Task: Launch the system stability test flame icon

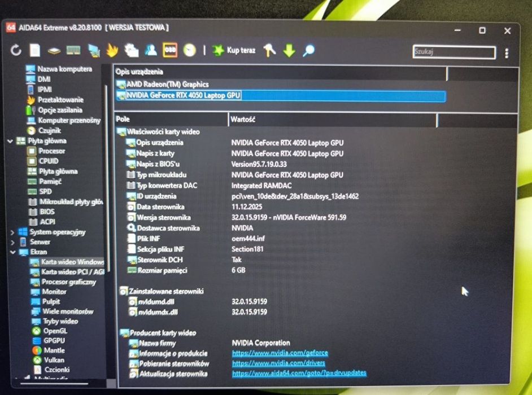Action: (x=112, y=50)
